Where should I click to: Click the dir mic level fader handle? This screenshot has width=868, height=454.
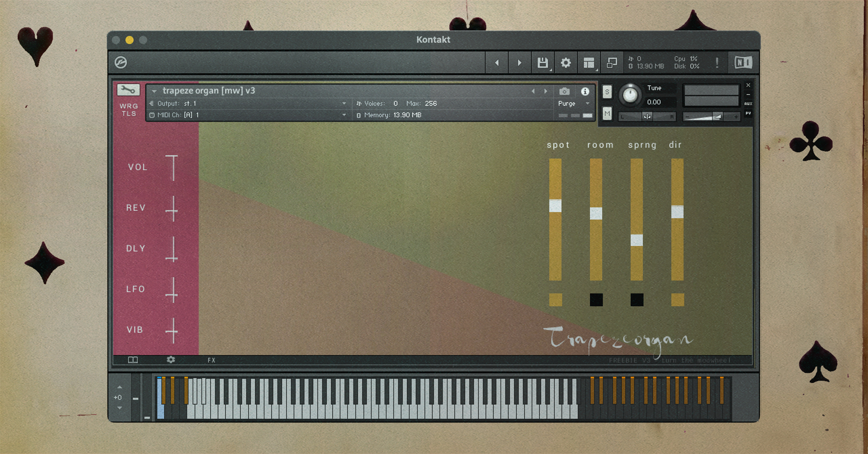click(x=677, y=212)
